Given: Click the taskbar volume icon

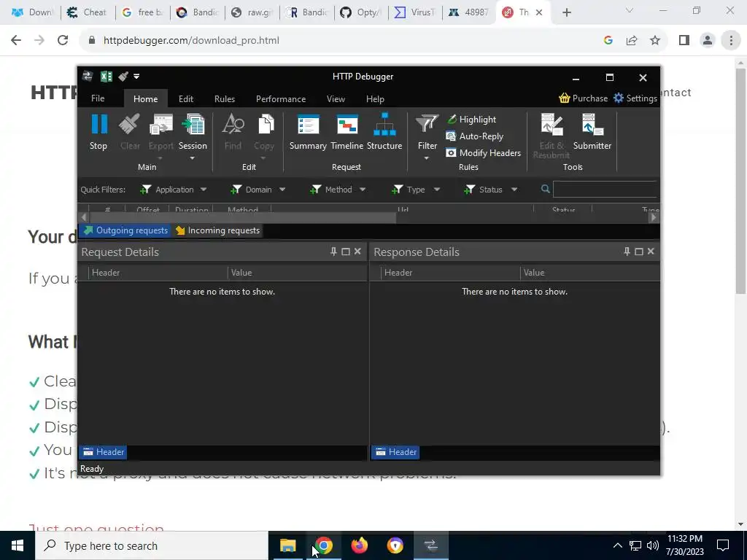Looking at the screenshot, I should pos(653,545).
